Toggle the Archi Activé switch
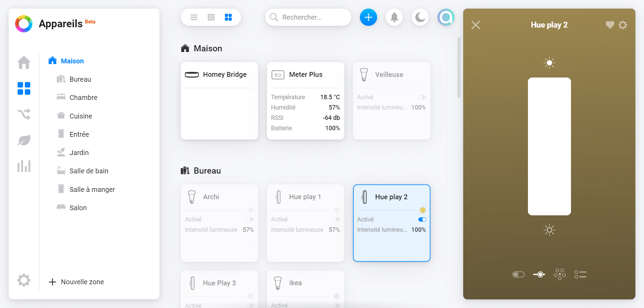644x308 pixels. (x=250, y=219)
